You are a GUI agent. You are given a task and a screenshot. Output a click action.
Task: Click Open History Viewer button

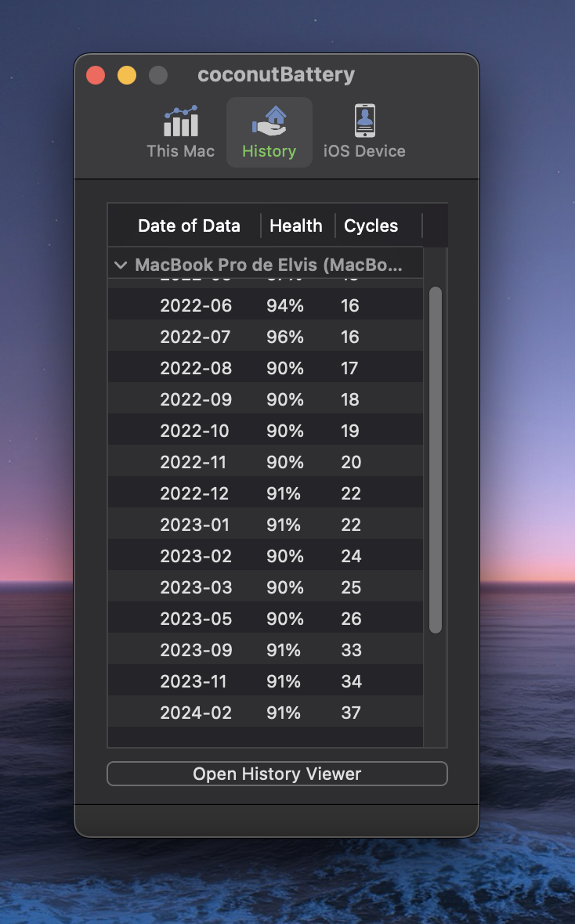coord(277,774)
